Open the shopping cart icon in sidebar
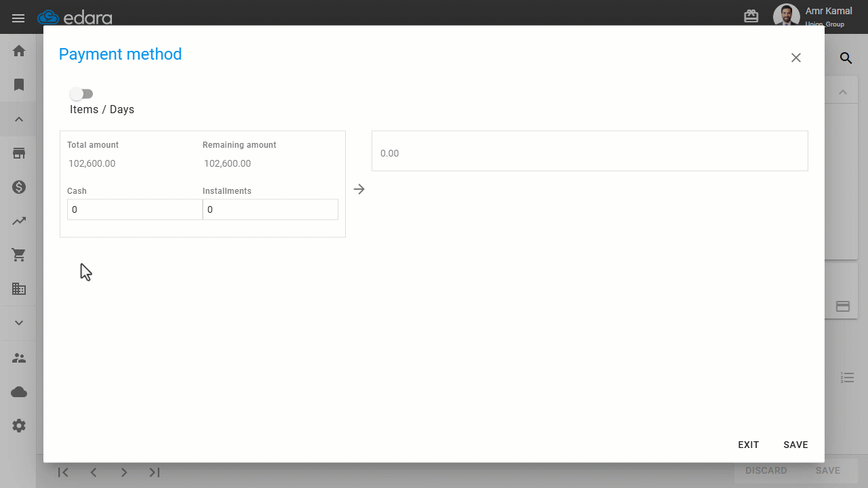Image resolution: width=868 pixels, height=488 pixels. 19,255
